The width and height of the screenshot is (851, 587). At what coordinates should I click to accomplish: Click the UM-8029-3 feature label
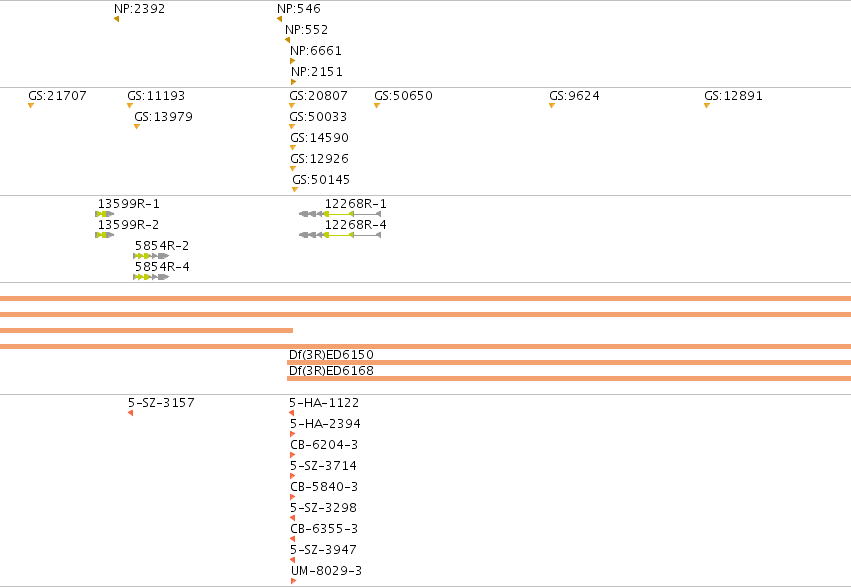tap(326, 571)
